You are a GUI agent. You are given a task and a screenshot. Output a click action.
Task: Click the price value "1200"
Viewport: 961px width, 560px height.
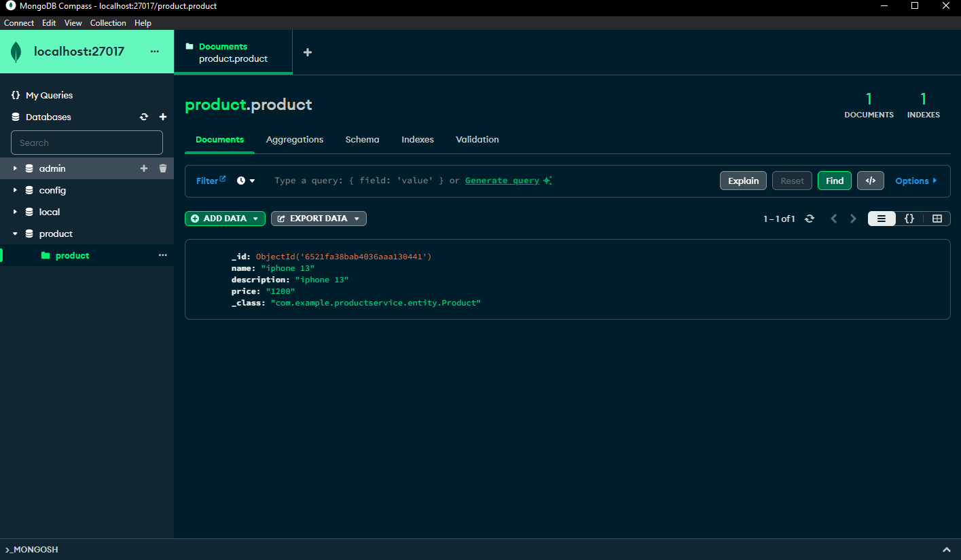[280, 291]
